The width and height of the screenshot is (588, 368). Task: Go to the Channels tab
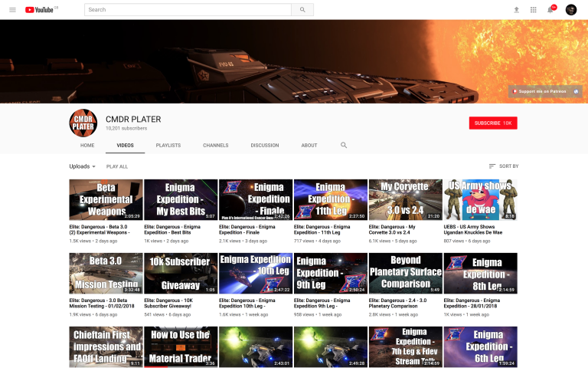pyautogui.click(x=216, y=146)
